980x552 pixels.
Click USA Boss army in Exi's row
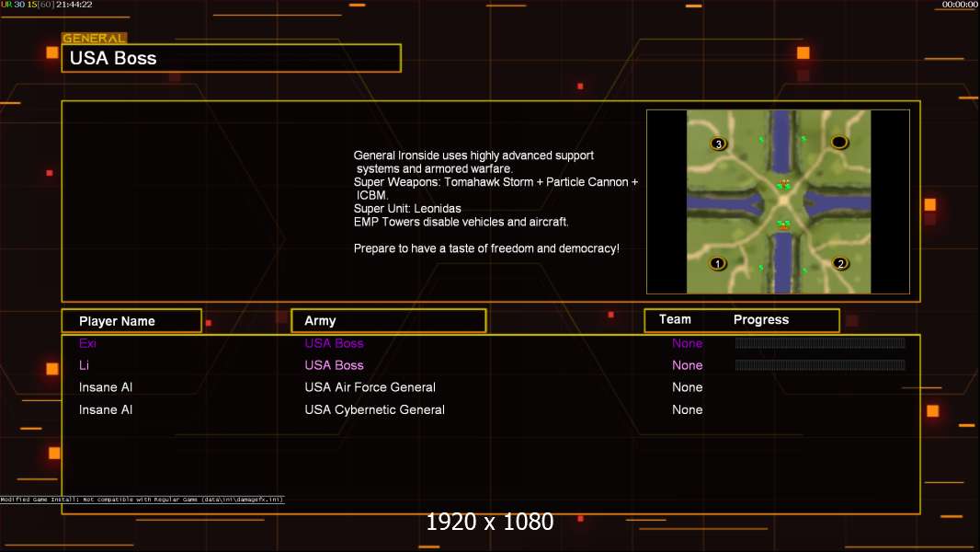(334, 343)
